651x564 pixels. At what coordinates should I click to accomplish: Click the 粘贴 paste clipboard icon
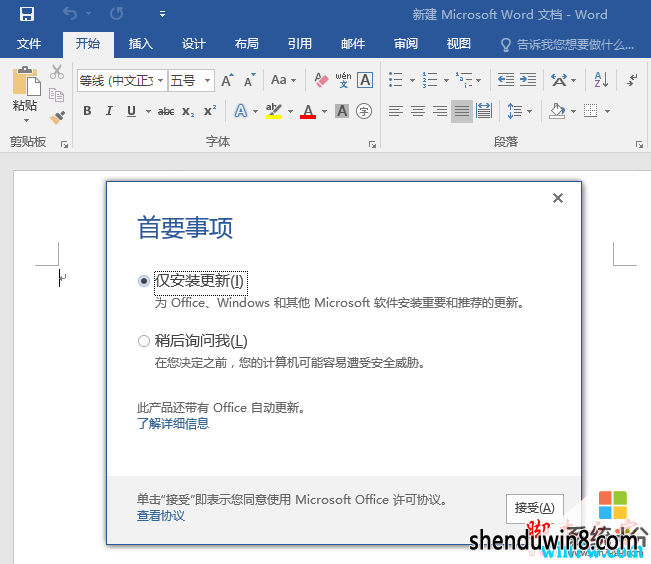click(26, 81)
